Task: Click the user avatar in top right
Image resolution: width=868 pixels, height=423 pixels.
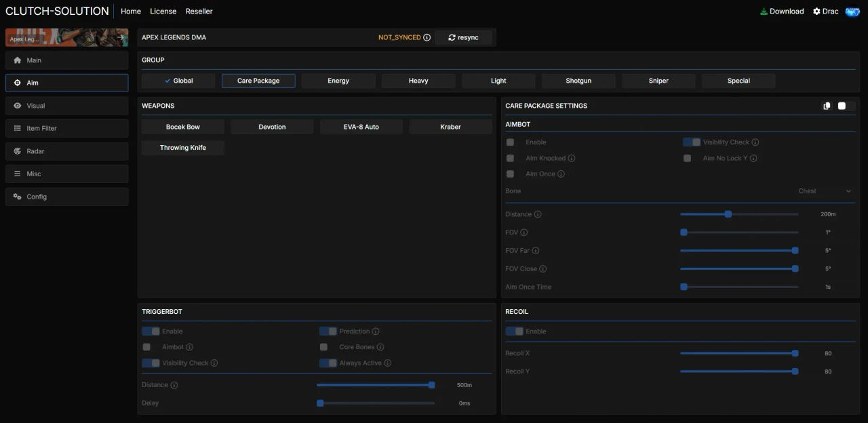Action: pos(852,12)
